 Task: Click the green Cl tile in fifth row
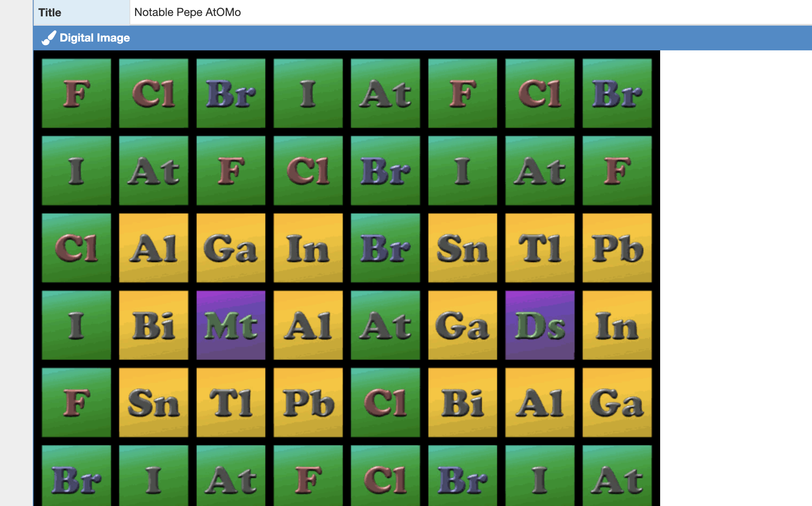click(385, 402)
